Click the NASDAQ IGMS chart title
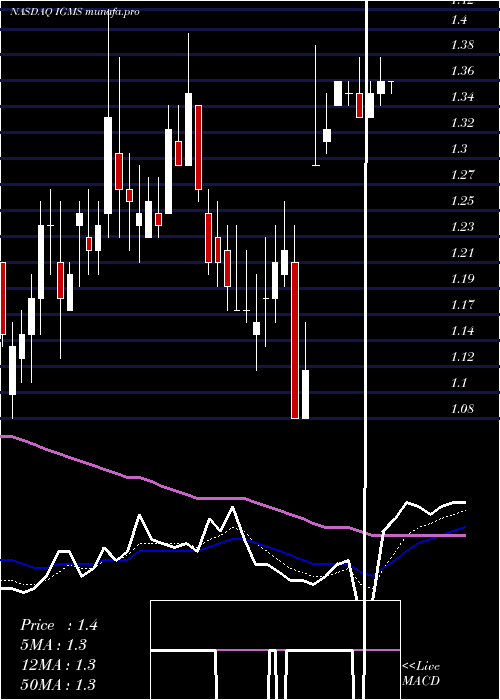The height and width of the screenshot is (700, 500). (x=75, y=12)
